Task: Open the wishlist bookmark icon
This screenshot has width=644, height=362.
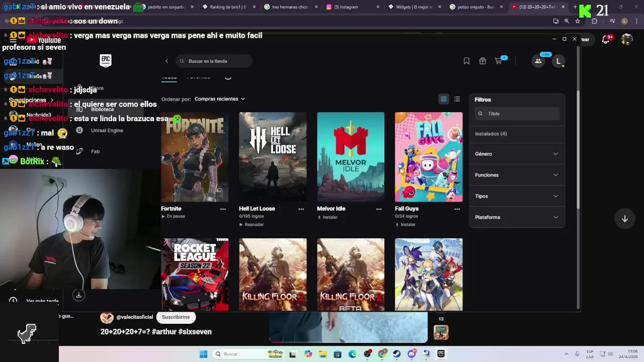Action: point(466,61)
